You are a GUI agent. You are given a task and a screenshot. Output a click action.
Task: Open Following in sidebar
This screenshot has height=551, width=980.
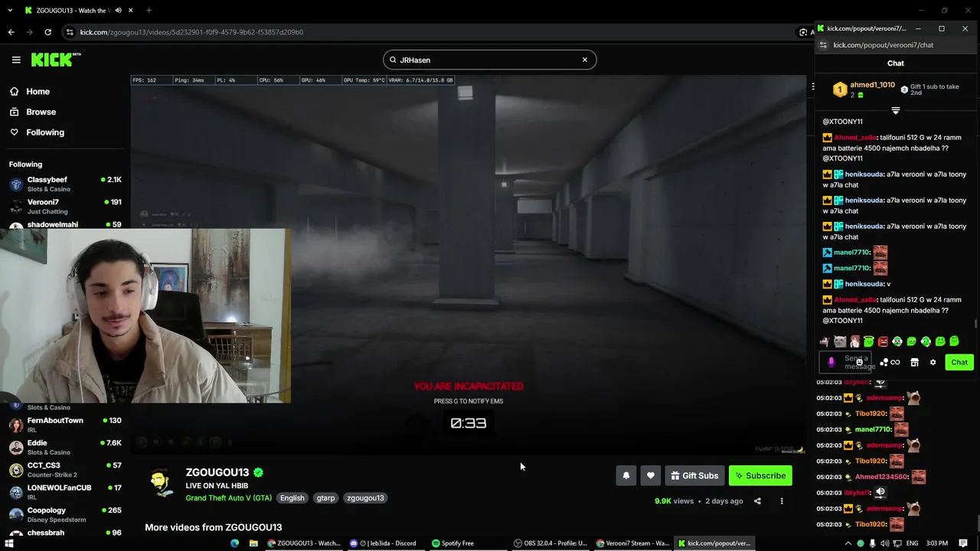coord(37,132)
